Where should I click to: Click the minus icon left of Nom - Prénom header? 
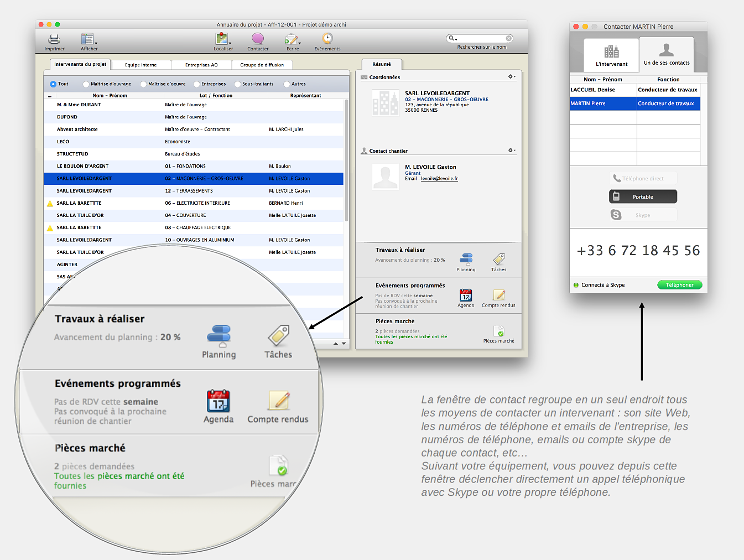click(49, 96)
